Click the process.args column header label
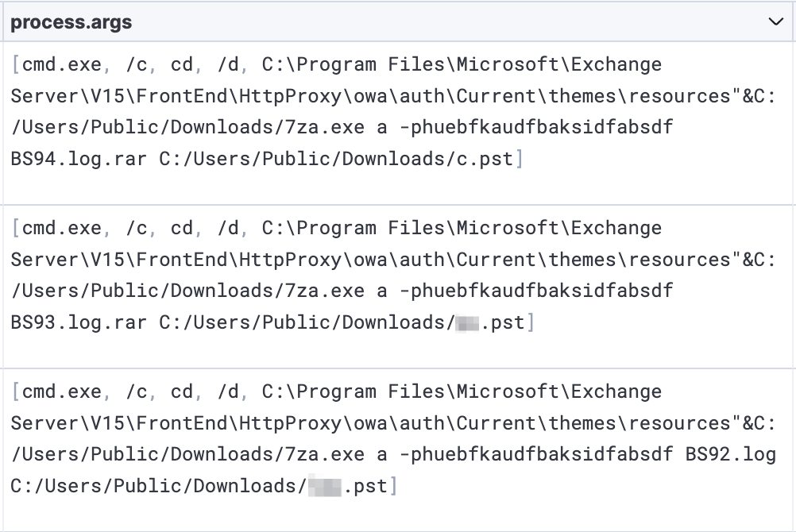Screen dimensions: 796x532 pos(71,22)
